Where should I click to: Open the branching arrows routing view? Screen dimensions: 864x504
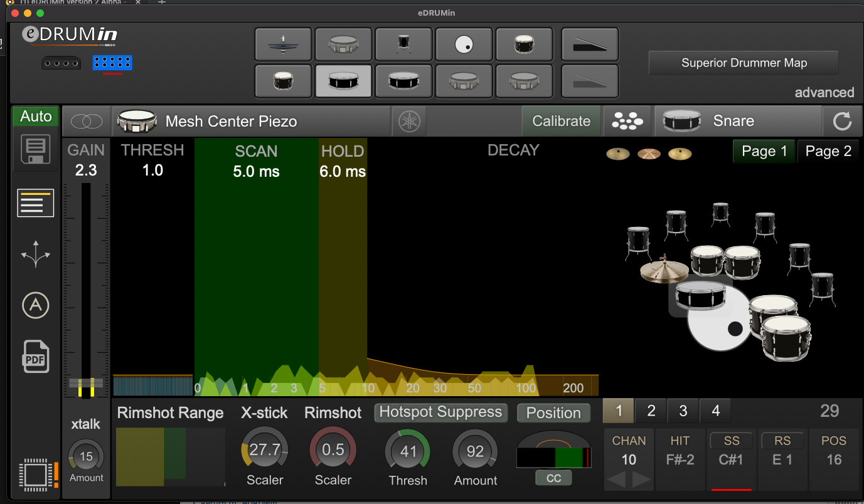point(36,254)
